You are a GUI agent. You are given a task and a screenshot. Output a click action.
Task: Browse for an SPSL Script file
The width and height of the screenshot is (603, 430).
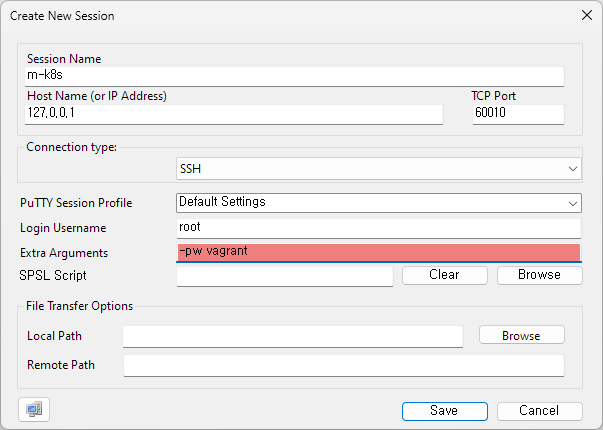(540, 275)
